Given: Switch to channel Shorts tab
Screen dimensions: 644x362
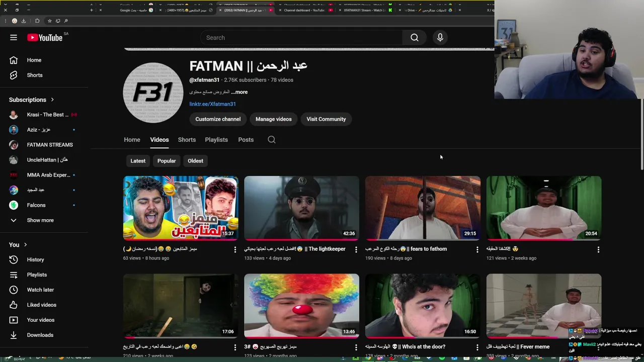Looking at the screenshot, I should pyautogui.click(x=187, y=140).
